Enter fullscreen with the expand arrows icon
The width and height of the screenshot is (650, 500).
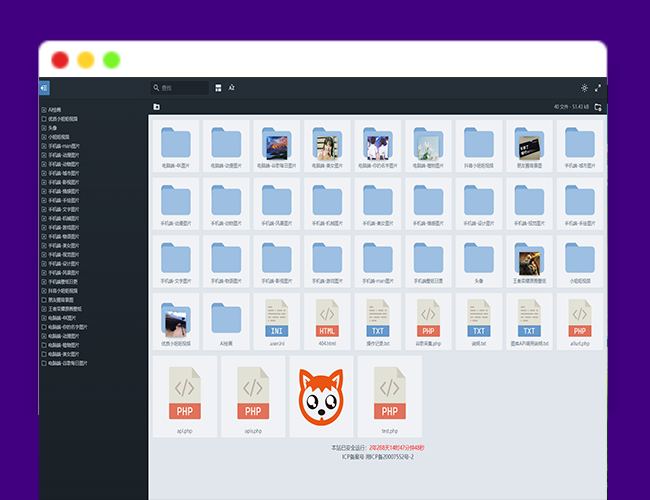coord(598,88)
